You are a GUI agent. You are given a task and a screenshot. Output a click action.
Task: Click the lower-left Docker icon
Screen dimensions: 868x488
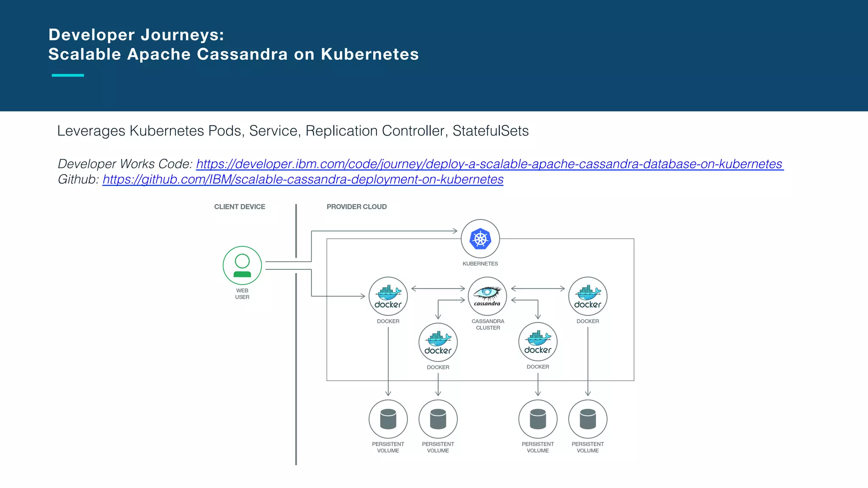coord(438,342)
